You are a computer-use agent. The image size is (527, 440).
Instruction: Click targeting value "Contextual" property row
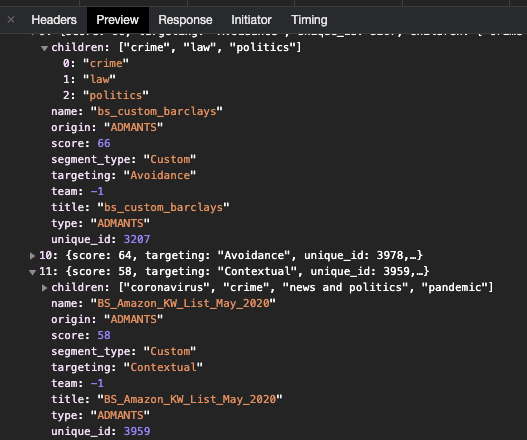click(127, 367)
